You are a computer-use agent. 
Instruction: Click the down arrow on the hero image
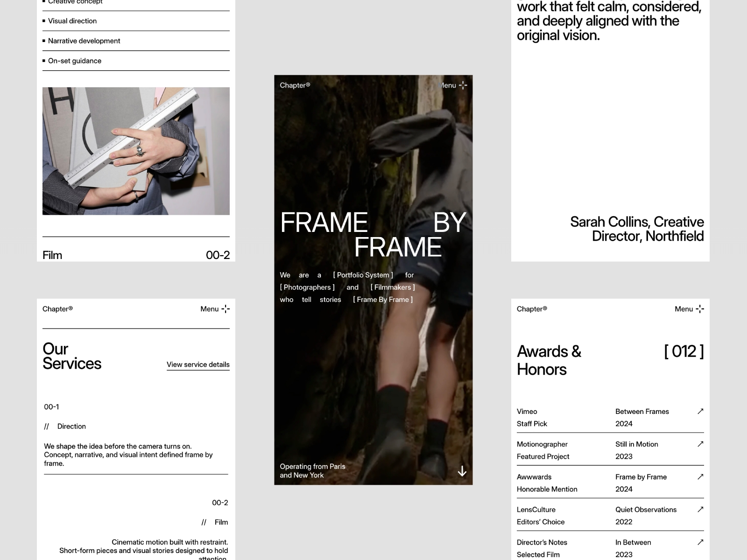click(x=462, y=472)
